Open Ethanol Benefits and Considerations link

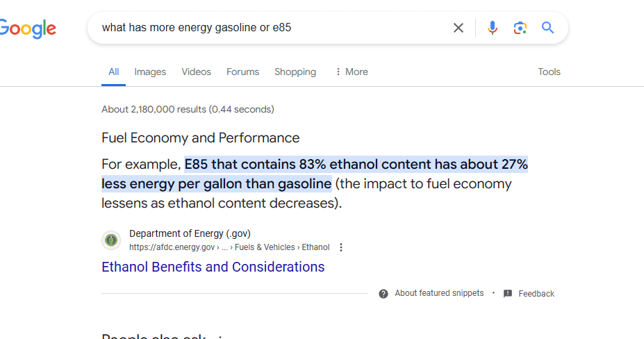(213, 267)
